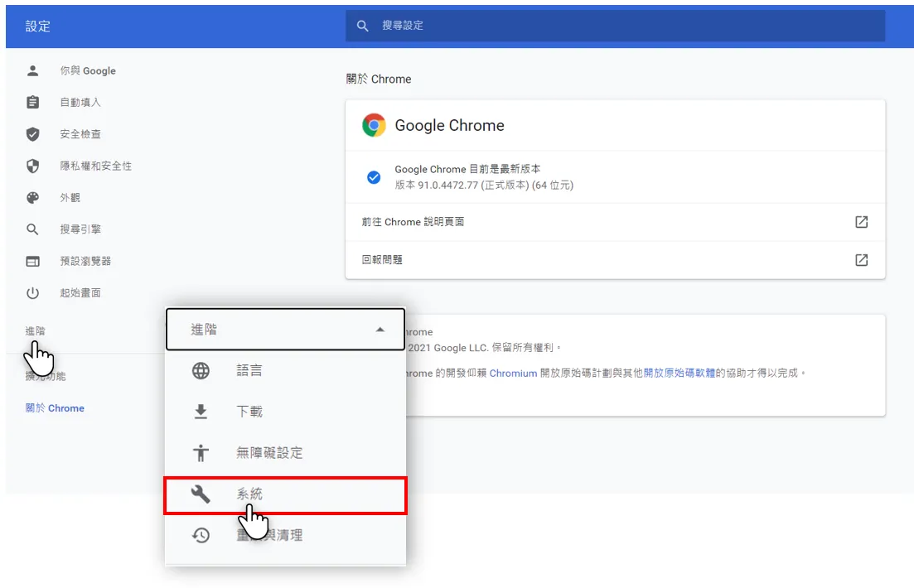The height and width of the screenshot is (588, 914).
Task: Collapse the 進階 dropdown arrow
Action: 380,330
